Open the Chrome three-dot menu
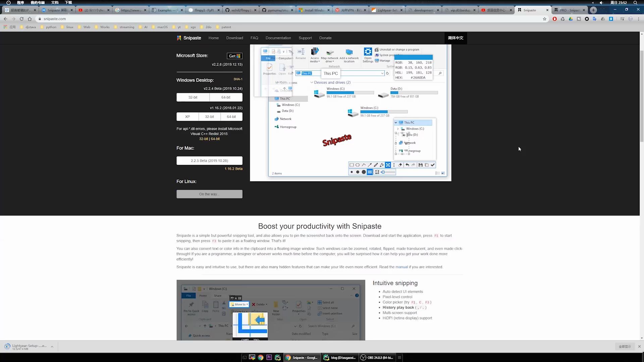The image size is (644, 362). pyautogui.click(x=639, y=19)
